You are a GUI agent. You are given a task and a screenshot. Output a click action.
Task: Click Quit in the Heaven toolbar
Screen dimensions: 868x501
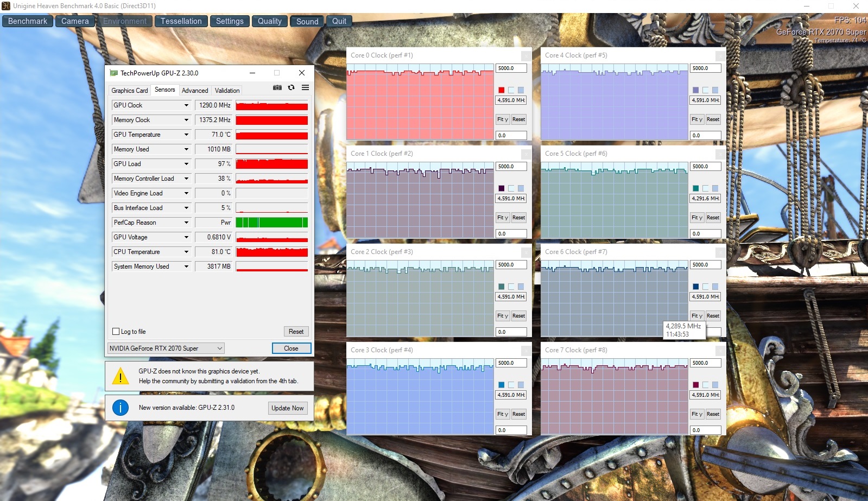point(339,21)
